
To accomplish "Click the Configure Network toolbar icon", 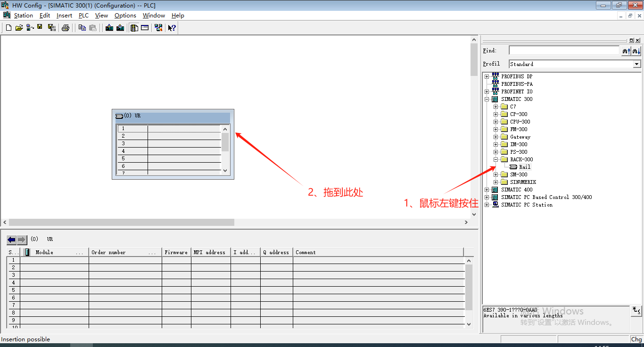I will pos(158,28).
